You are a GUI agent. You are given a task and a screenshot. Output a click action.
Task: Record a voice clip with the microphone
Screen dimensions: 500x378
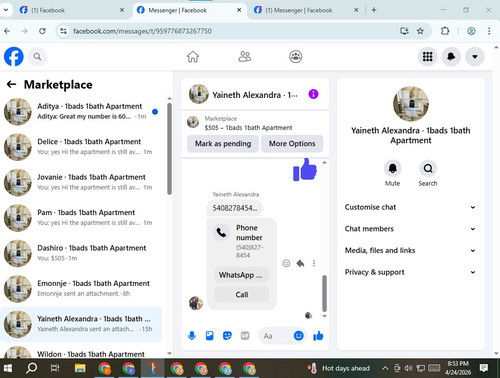tap(192, 336)
